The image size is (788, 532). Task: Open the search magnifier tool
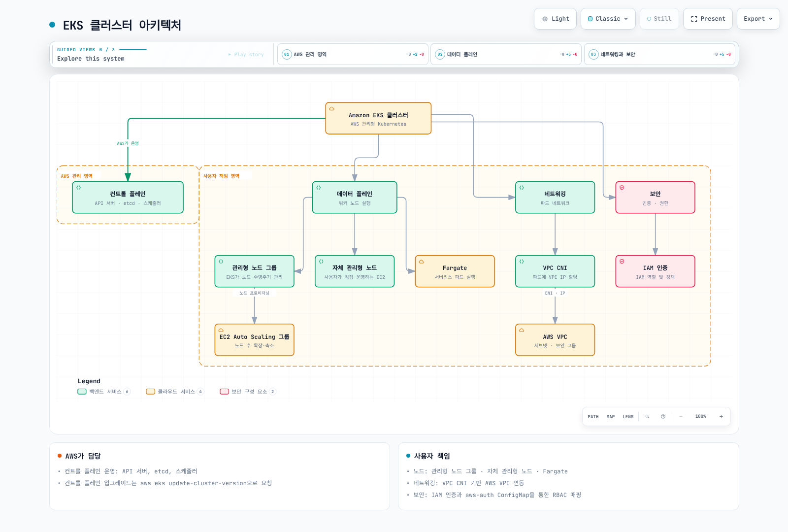tap(647, 417)
